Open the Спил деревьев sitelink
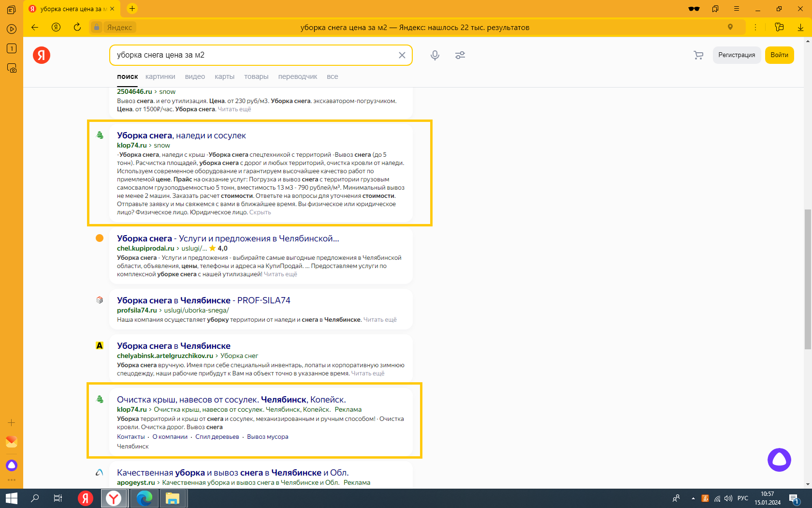 [x=217, y=437]
